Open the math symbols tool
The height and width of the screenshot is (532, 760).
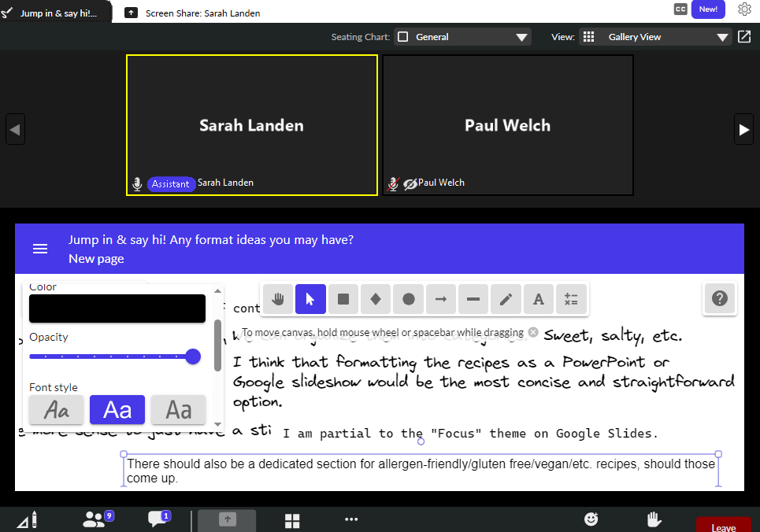[x=571, y=299]
